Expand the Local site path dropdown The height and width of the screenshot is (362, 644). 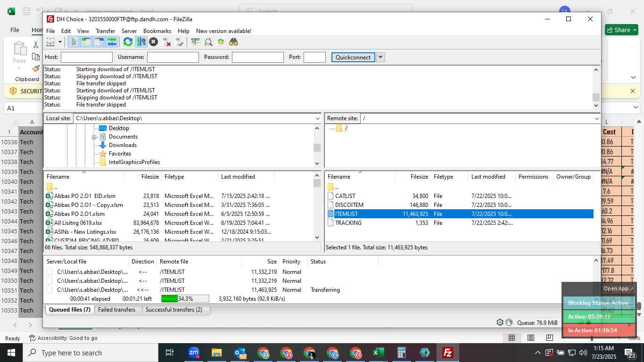(317, 118)
